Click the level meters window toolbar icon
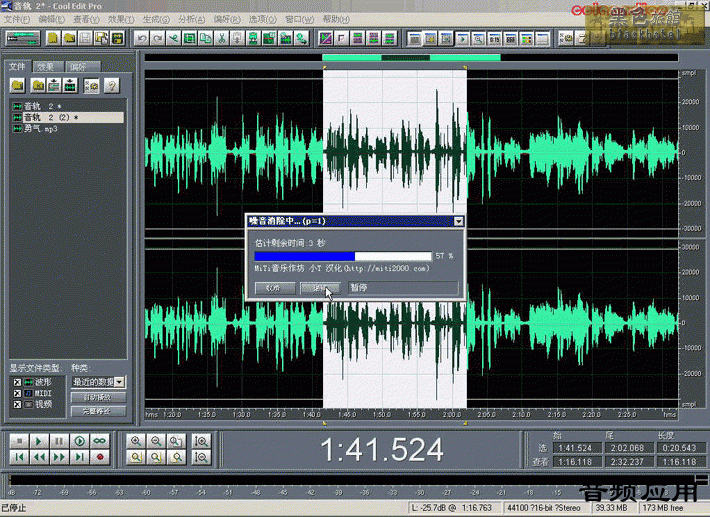 [526, 38]
